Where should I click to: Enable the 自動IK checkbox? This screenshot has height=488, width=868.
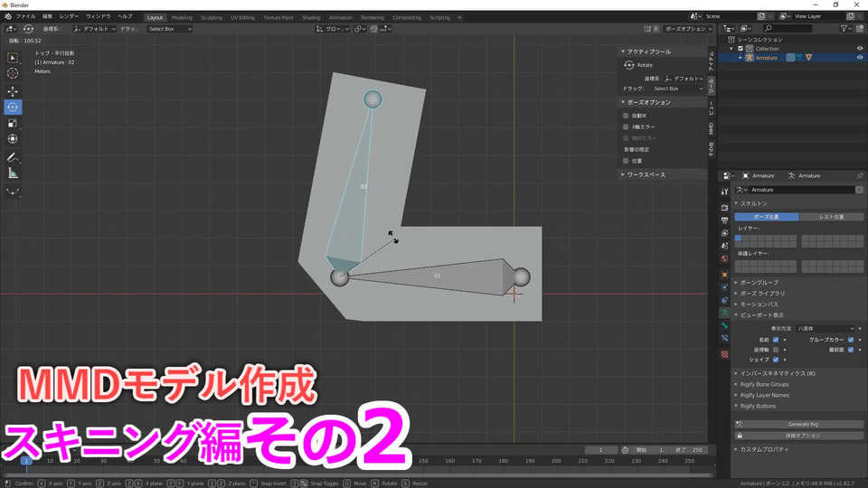pyautogui.click(x=626, y=116)
